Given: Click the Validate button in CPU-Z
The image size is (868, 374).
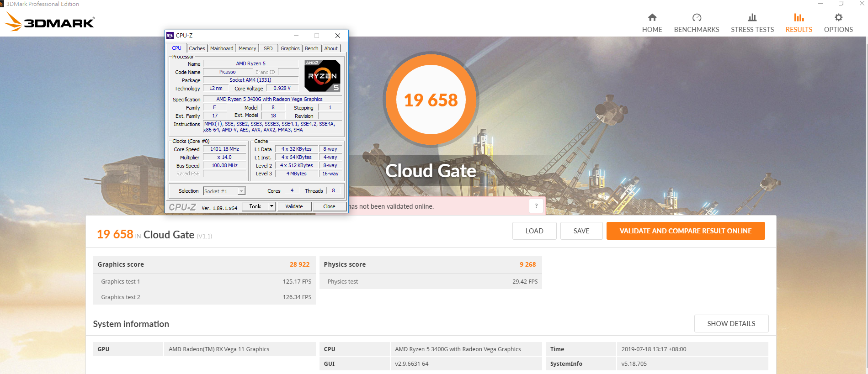Looking at the screenshot, I should (294, 206).
